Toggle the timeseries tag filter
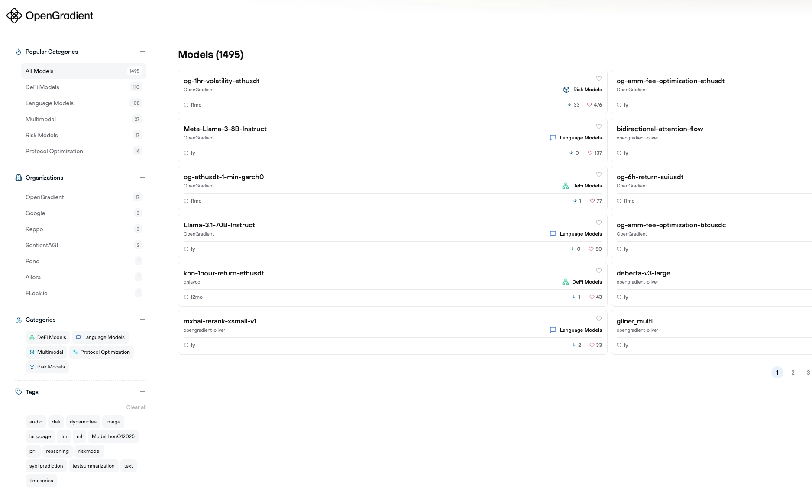The image size is (812, 504). tap(41, 481)
